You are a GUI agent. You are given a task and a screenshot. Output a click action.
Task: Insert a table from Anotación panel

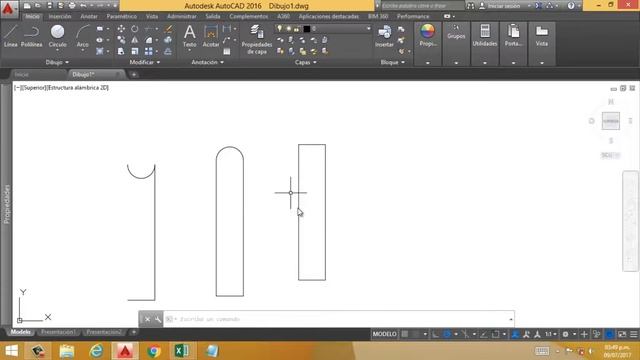coord(227,51)
